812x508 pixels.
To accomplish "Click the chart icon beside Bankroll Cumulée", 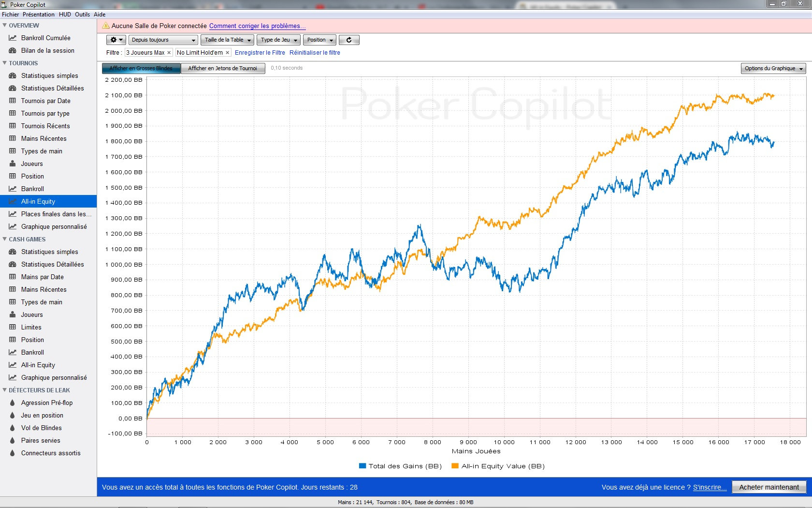I will 13,38.
